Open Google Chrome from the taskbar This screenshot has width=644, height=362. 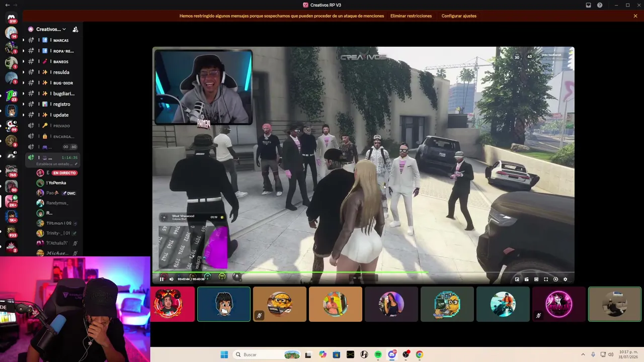click(x=420, y=354)
